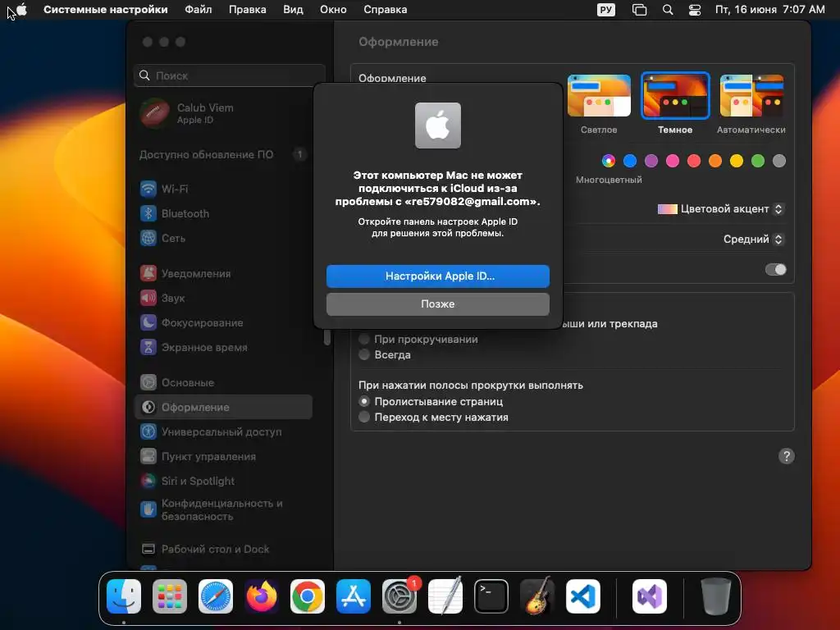Select Всегда scroll bar option
The height and width of the screenshot is (630, 840).
click(364, 354)
